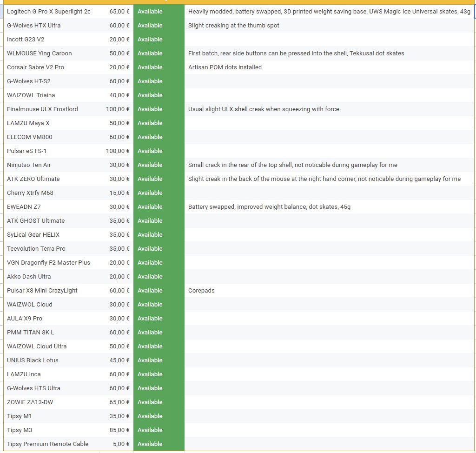Click the Available status of EWEADN Z7
476x453 pixels.
coord(159,207)
